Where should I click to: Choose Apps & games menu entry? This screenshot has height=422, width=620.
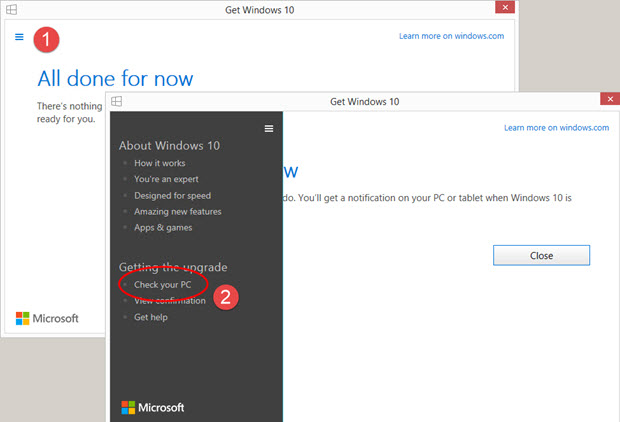click(163, 228)
